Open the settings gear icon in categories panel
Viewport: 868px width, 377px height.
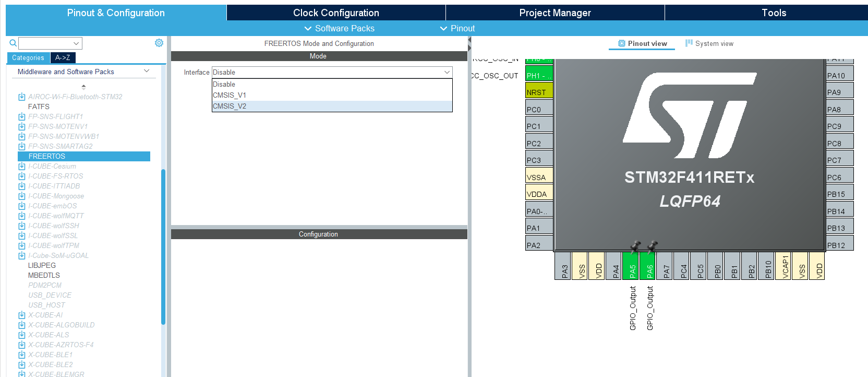point(159,43)
